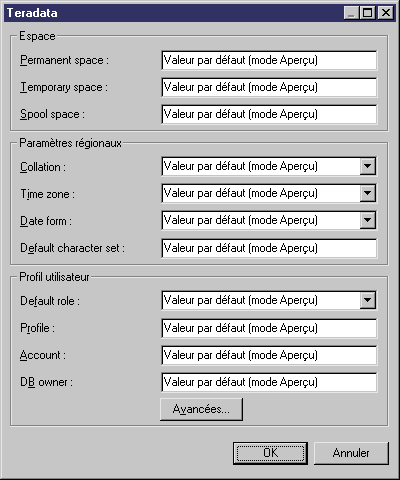Image resolution: width=400 pixels, height=480 pixels.
Task: Expand the Collation dropdown arrow
Action: point(367,166)
